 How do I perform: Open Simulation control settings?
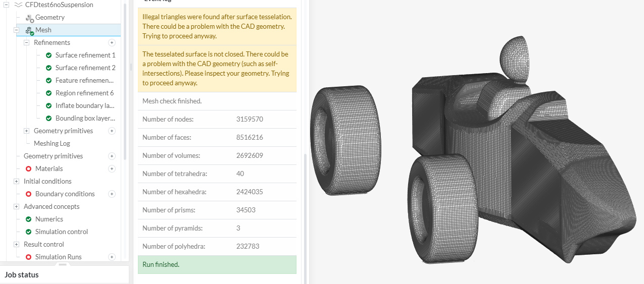pos(62,232)
